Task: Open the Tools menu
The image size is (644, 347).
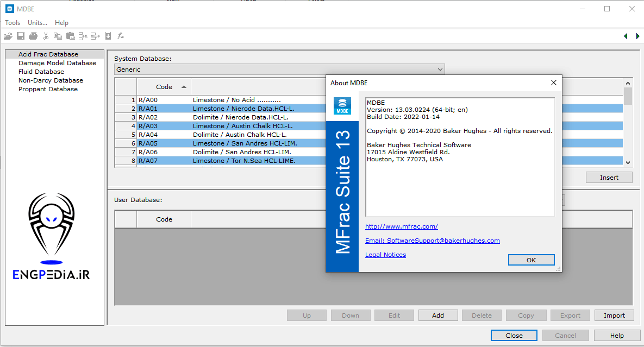Action: pos(12,23)
